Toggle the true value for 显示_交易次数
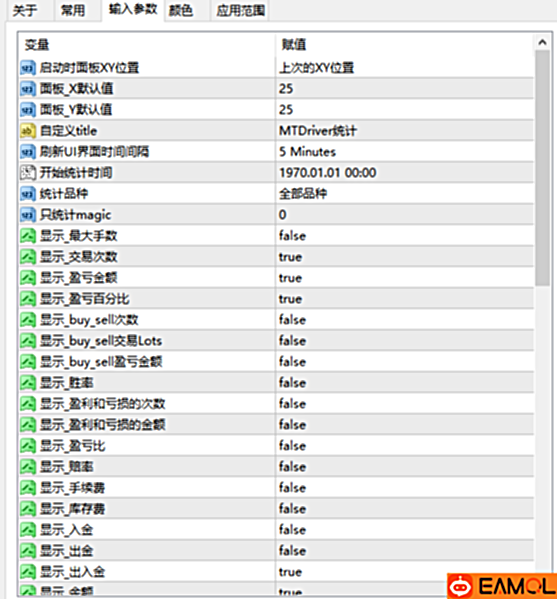The image size is (557, 599). [405, 257]
